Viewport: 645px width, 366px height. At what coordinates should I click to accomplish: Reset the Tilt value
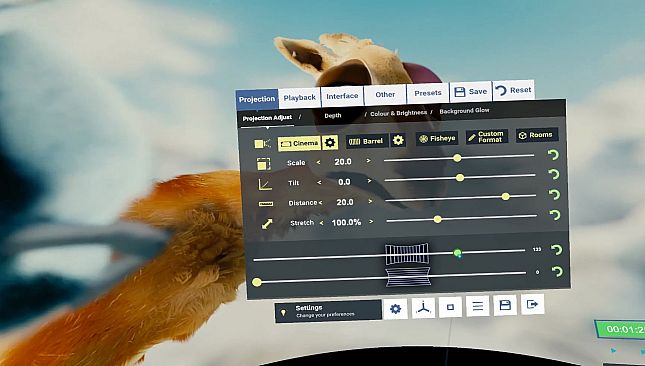(554, 174)
